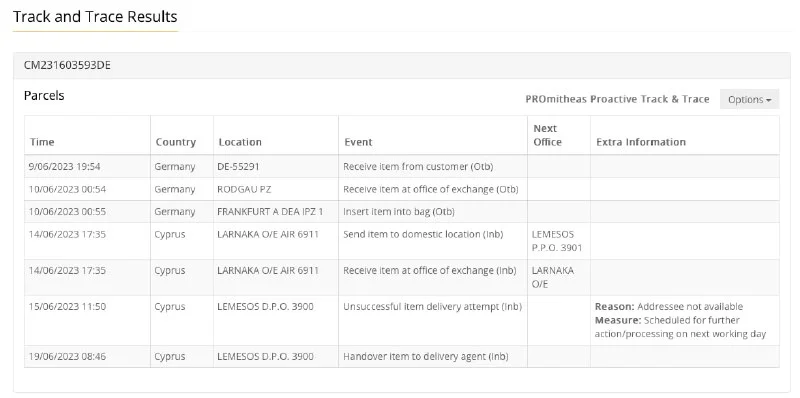The height and width of the screenshot is (398, 800).
Task: Click Unsuccessful item delivery attempt event
Action: [432, 307]
